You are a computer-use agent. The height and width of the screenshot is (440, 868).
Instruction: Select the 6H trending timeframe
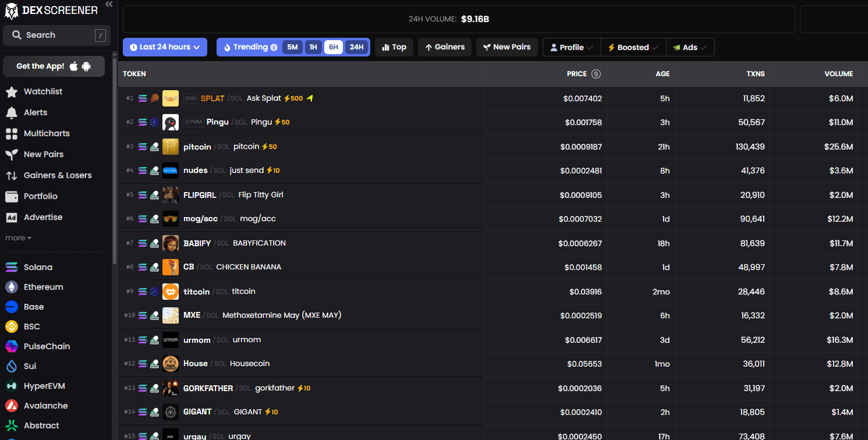point(334,47)
